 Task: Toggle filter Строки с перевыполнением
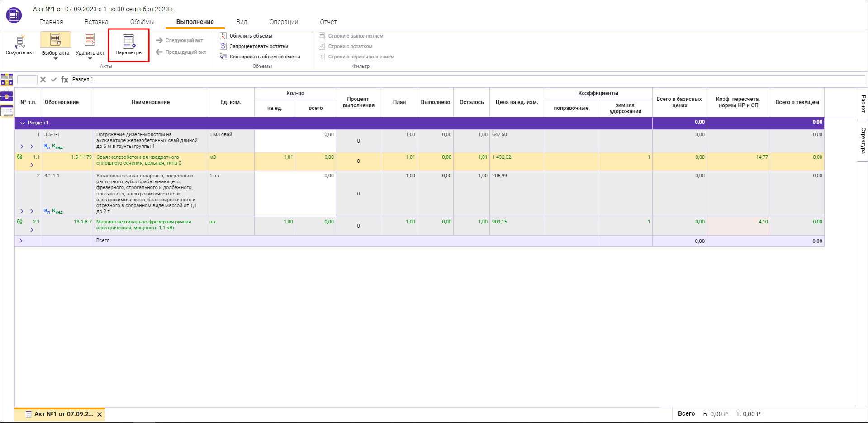[361, 57]
